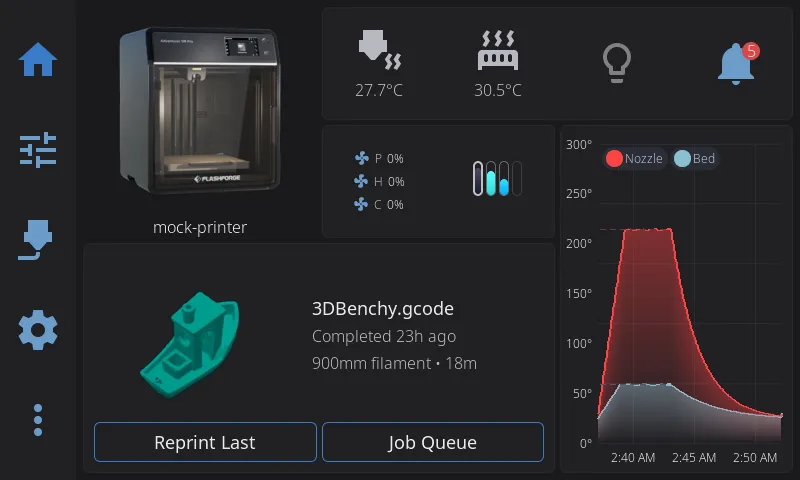The image size is (800, 480).
Task: Click the 3DBenchy.gcode file name
Action: (383, 309)
